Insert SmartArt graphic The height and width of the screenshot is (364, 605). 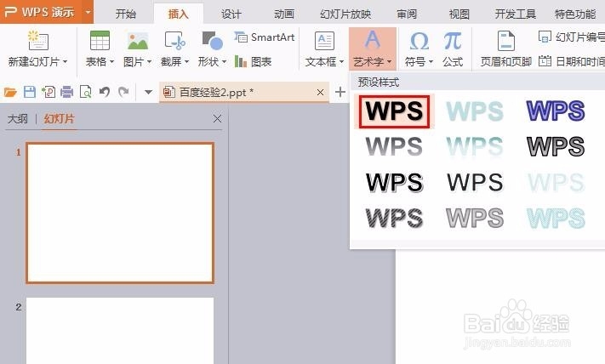[265, 37]
